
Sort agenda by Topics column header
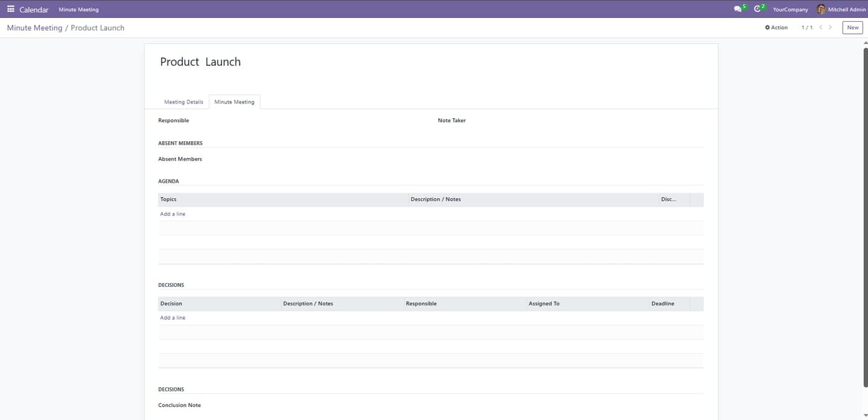tap(283, 199)
